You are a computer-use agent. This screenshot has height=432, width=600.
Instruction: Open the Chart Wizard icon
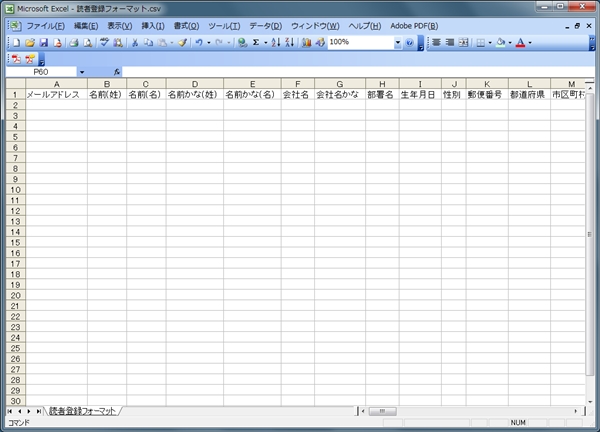point(307,42)
